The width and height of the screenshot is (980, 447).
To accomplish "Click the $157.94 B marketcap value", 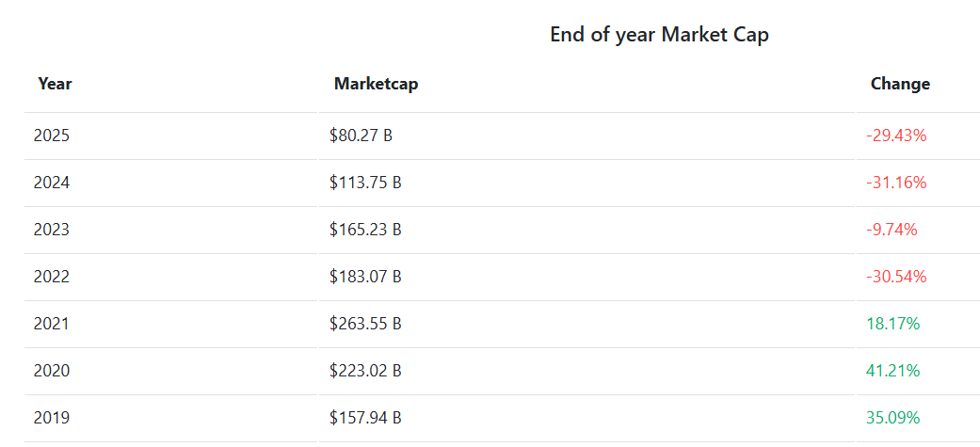I will click(x=365, y=418).
